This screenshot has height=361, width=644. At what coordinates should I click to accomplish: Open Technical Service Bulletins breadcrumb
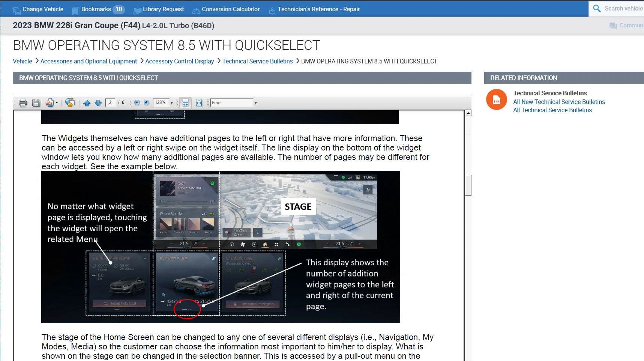coord(258,61)
